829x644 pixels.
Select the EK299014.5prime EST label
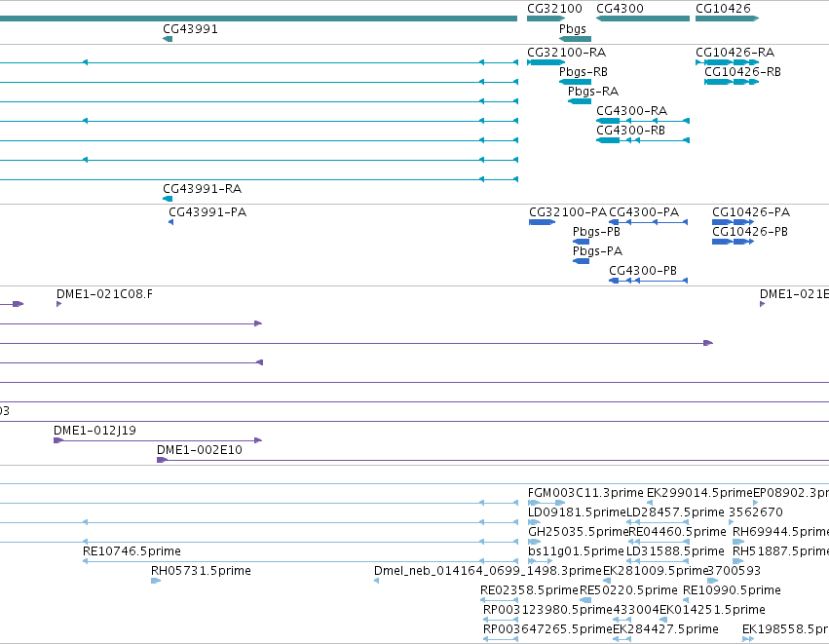click(699, 493)
